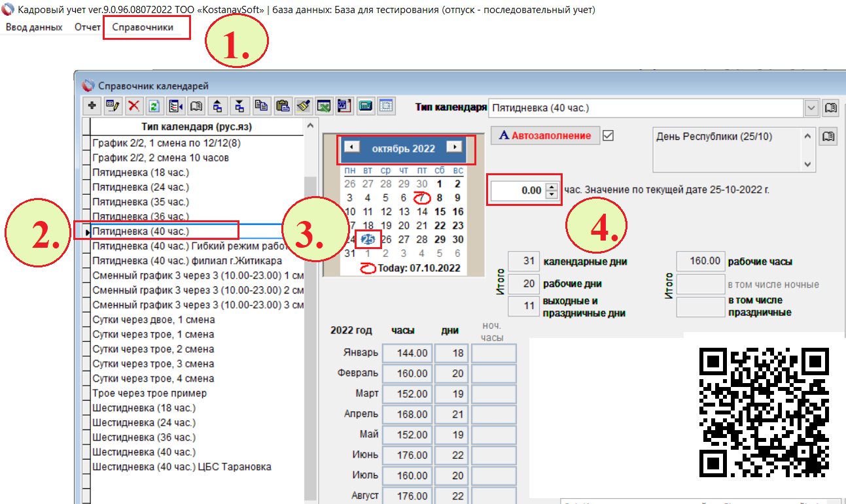The width and height of the screenshot is (846, 504).
Task: Click the Февраль days field
Action: (x=451, y=373)
